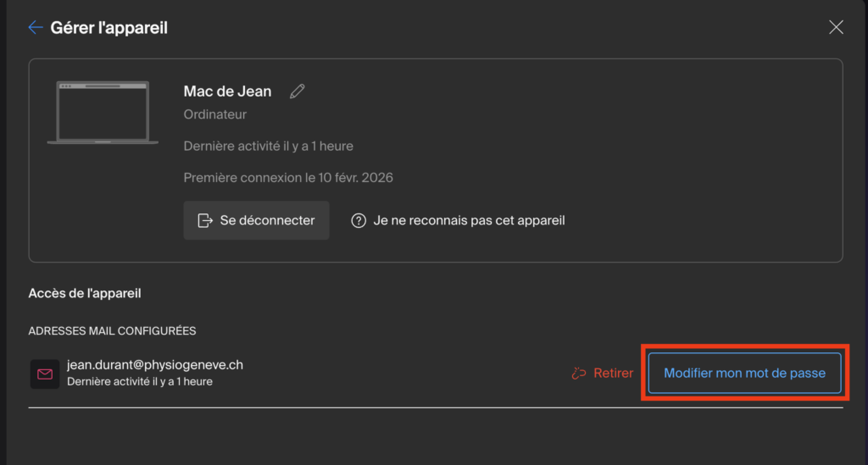Open Je ne reconnais pas cet appareil
868x465 pixels.
469,220
